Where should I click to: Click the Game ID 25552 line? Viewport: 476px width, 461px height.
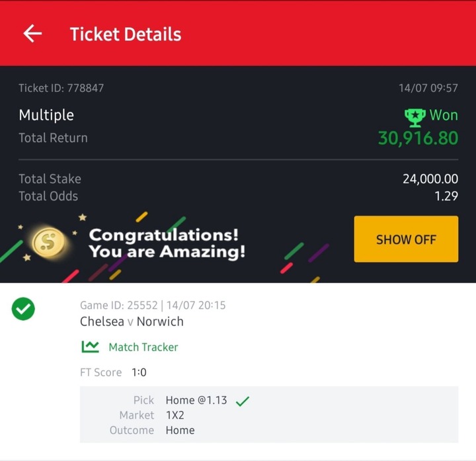[x=153, y=305]
